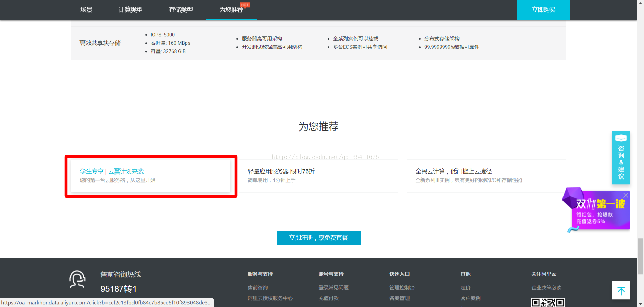Image resolution: width=644 pixels, height=307 pixels.
Task: Open the 学生专享 云翼计划来袭 card
Action: [151, 175]
